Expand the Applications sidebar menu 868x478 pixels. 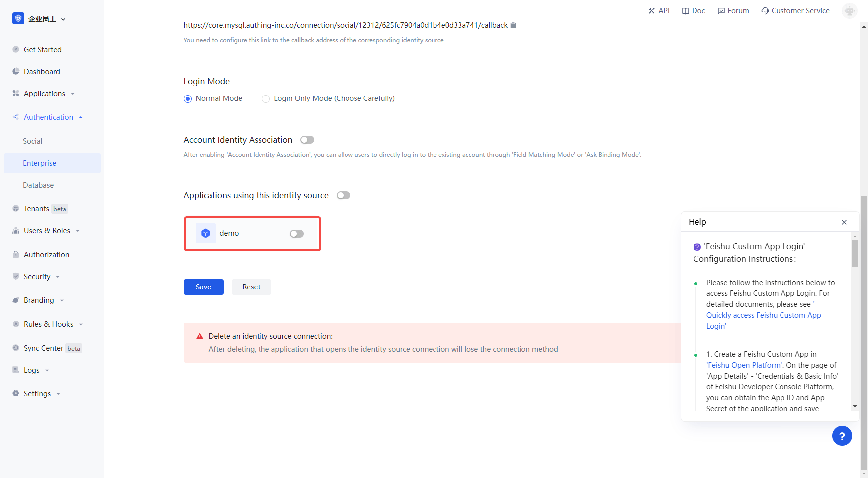click(44, 94)
